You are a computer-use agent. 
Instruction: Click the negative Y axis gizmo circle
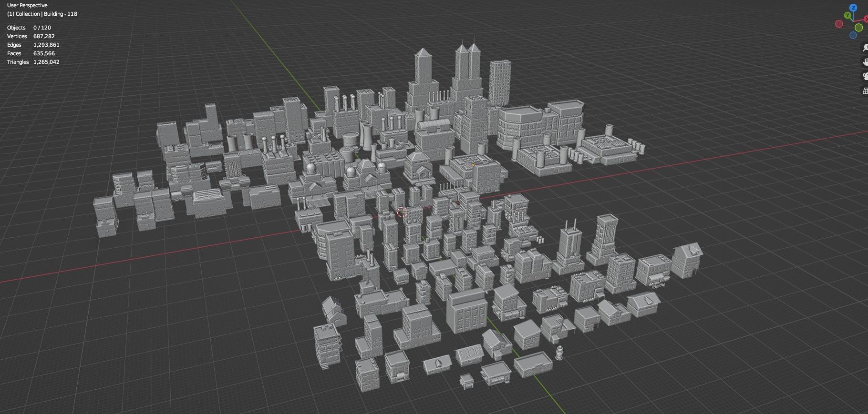pyautogui.click(x=859, y=28)
